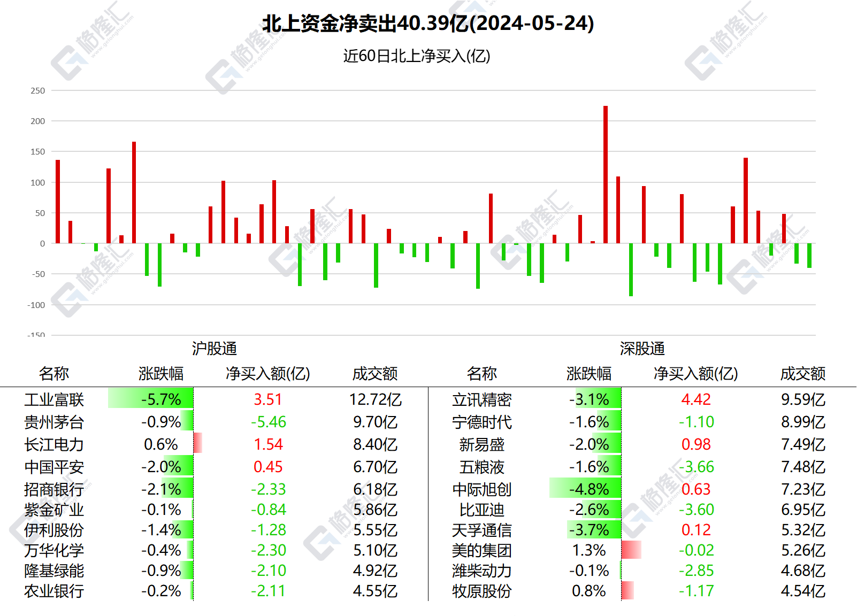
Task: Click y-axis label 250
Action: click(38, 90)
